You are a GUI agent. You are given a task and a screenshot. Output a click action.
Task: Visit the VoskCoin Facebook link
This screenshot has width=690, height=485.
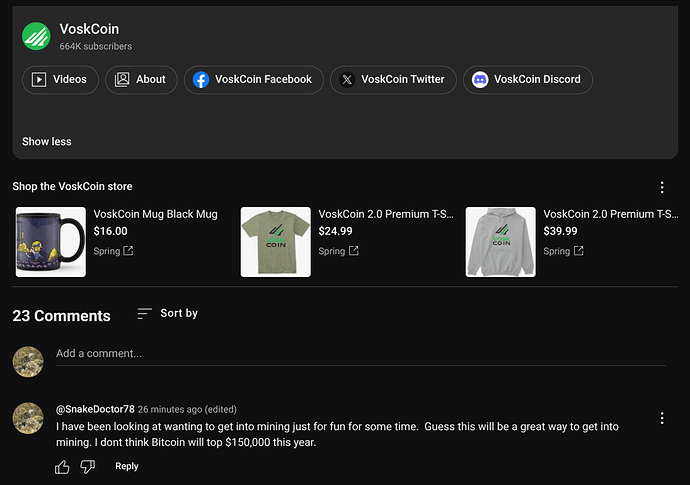coord(254,80)
